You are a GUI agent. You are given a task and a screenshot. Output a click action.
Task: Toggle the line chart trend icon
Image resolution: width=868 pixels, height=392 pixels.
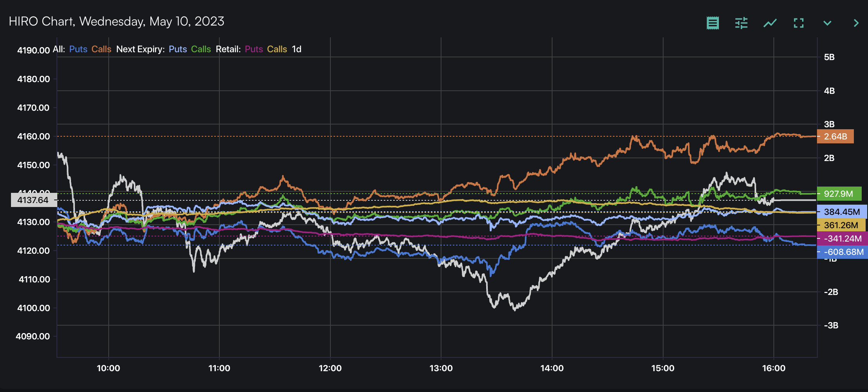point(770,23)
